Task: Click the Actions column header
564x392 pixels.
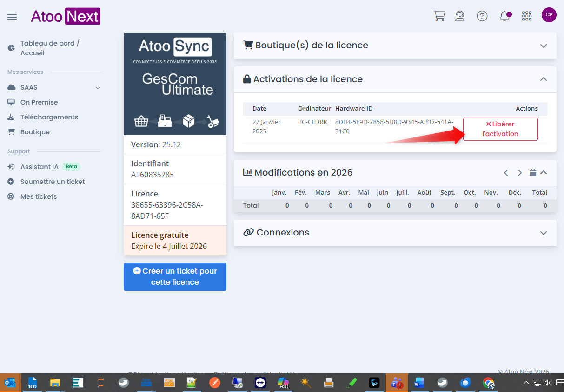Action: pyautogui.click(x=527, y=109)
